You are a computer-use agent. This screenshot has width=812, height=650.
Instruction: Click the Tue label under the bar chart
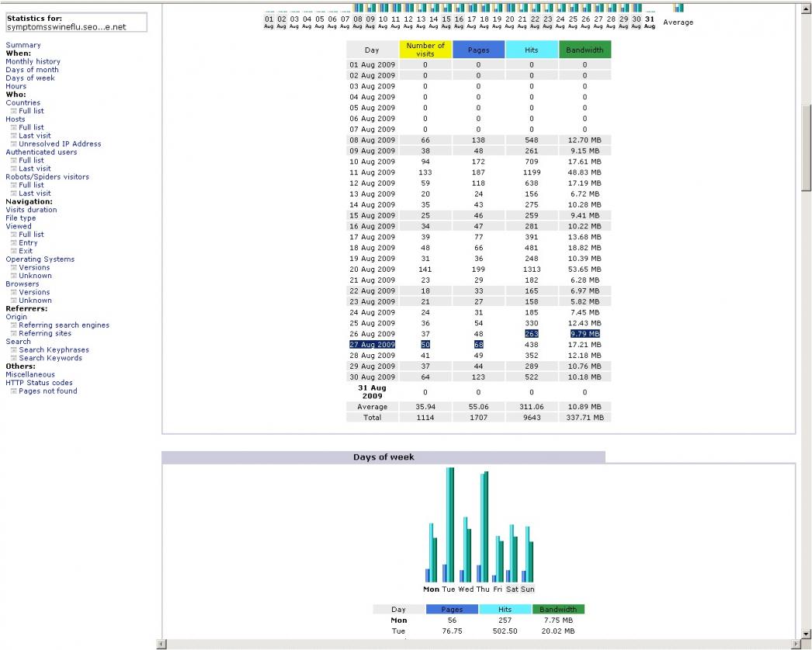click(x=449, y=589)
